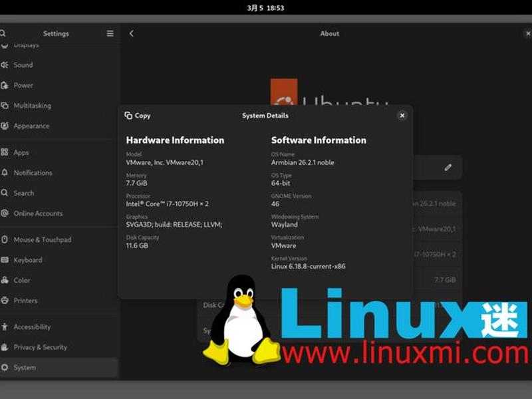Click the Apps grid icon

(5, 152)
